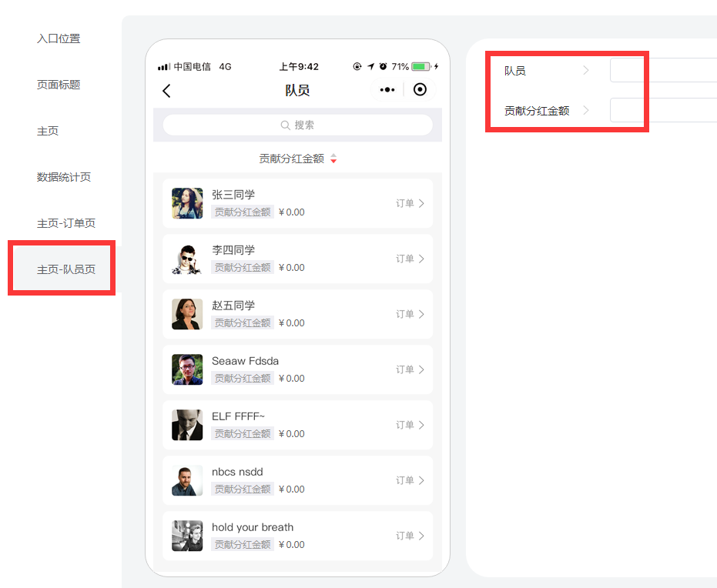Open 订单 link for 李四同学

coord(410,259)
